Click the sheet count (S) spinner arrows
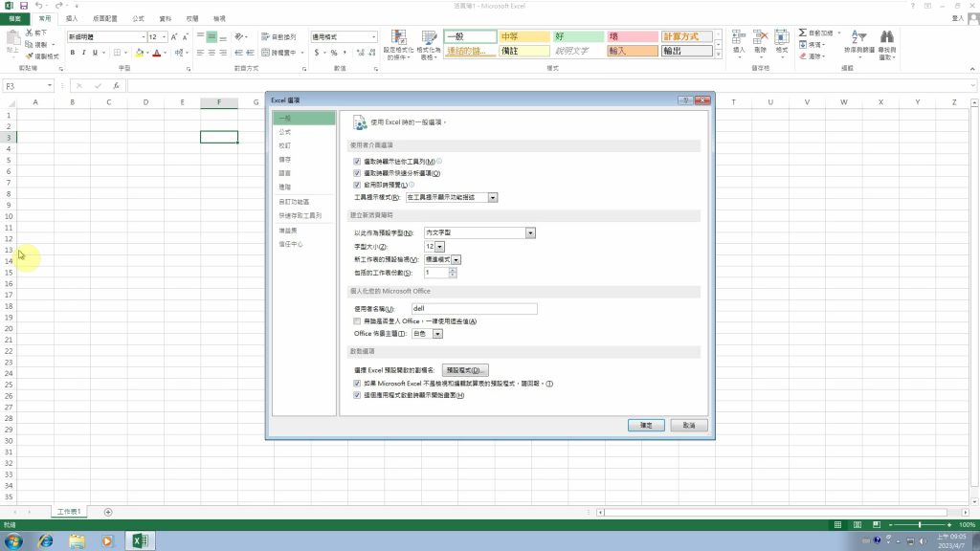Image resolution: width=980 pixels, height=551 pixels. click(453, 273)
